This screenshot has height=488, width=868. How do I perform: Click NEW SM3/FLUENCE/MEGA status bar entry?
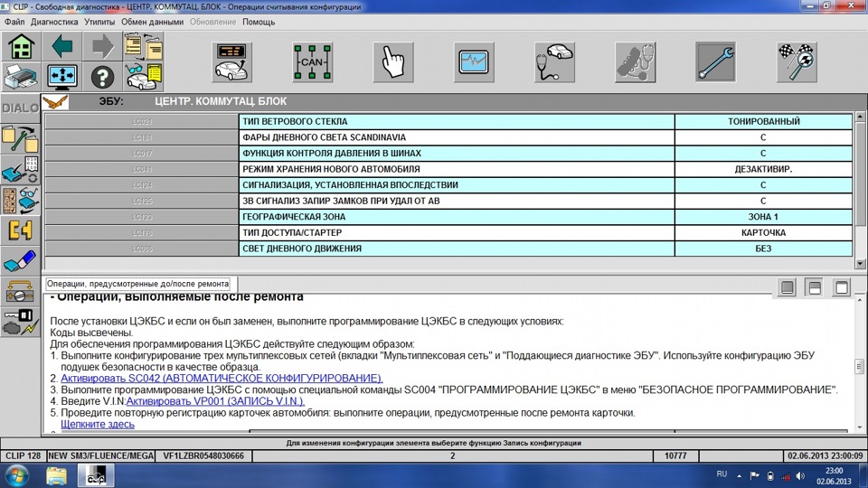click(100, 455)
